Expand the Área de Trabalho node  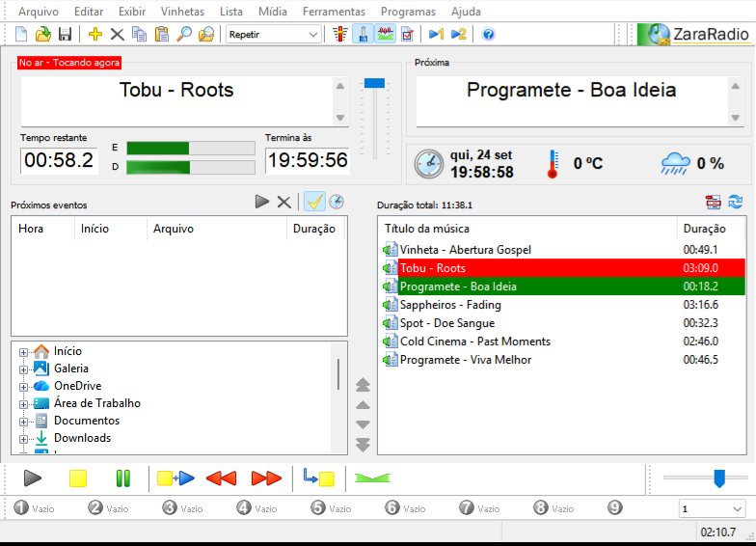click(23, 404)
